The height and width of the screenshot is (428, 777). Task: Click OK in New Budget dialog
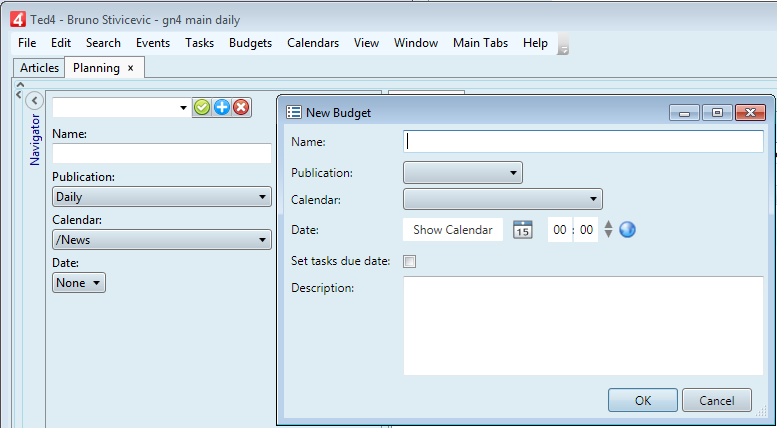click(x=643, y=400)
